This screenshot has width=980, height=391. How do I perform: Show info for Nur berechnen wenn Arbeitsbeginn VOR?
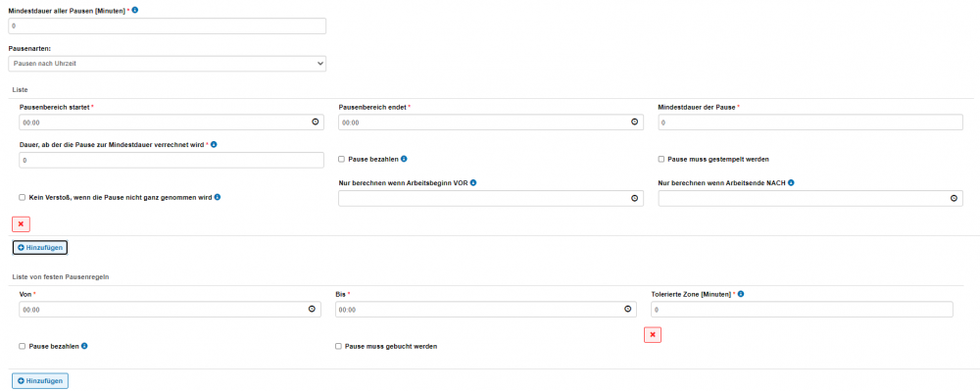tap(473, 182)
